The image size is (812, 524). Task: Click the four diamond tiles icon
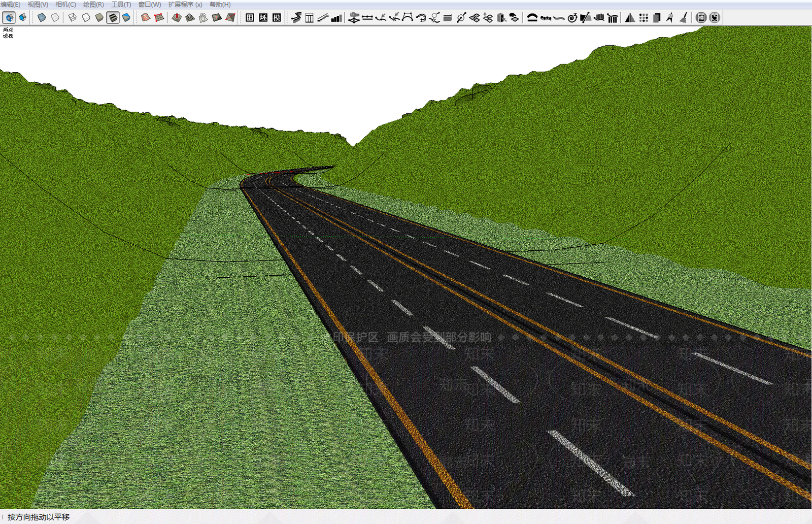[475, 18]
